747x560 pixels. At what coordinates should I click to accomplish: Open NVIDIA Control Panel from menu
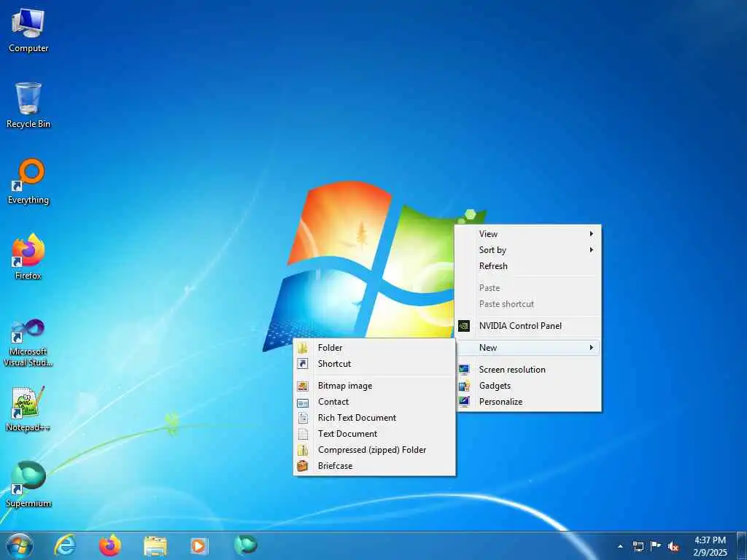[x=529, y=326]
